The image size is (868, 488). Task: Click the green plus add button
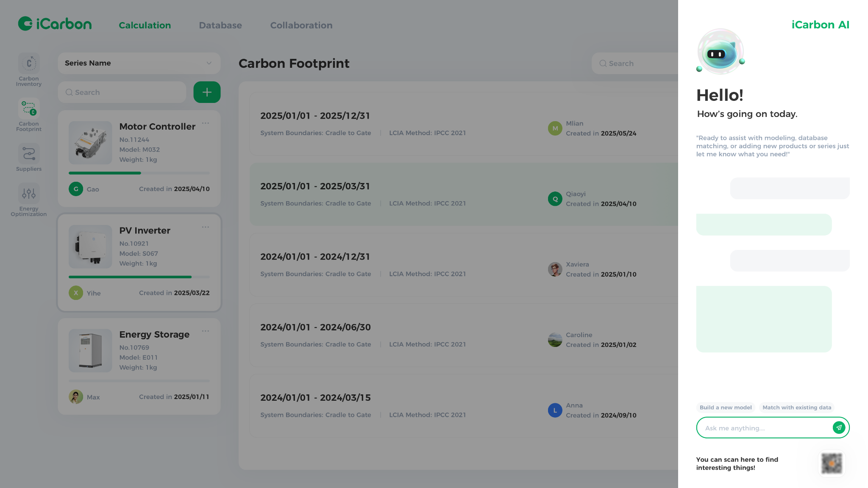pyautogui.click(x=207, y=92)
